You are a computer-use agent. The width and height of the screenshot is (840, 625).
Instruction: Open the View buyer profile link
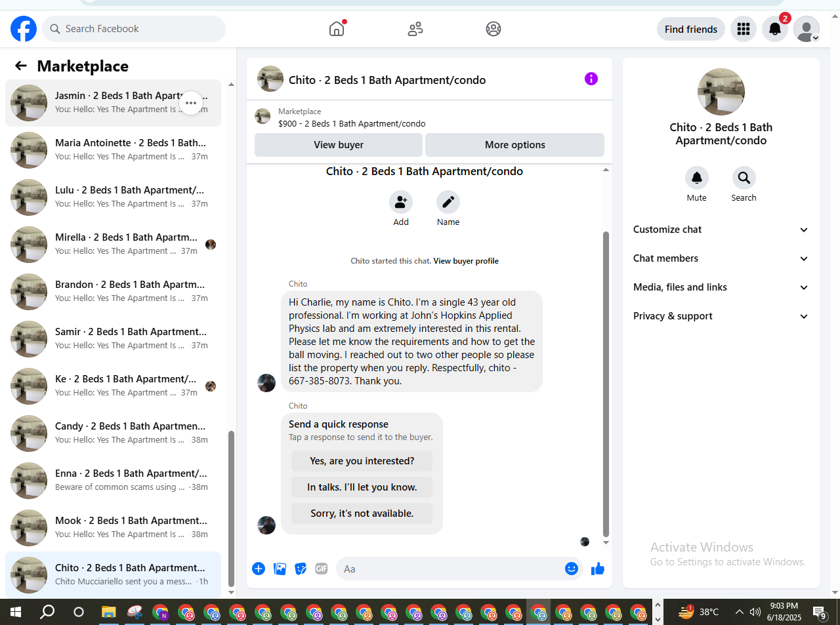[466, 261]
